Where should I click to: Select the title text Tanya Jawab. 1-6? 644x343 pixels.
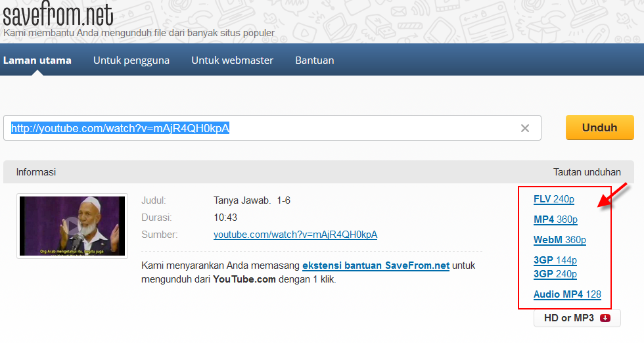click(252, 200)
